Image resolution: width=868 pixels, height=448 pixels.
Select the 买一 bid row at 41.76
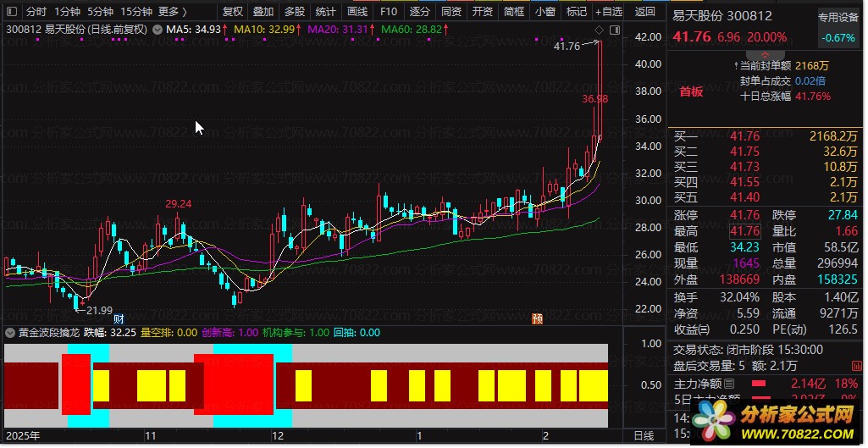(x=766, y=136)
